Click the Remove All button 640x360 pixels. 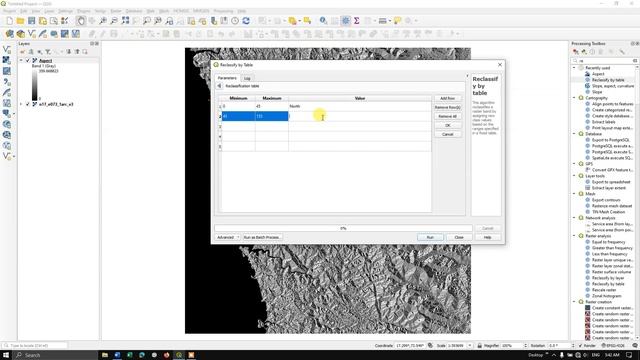pos(448,116)
